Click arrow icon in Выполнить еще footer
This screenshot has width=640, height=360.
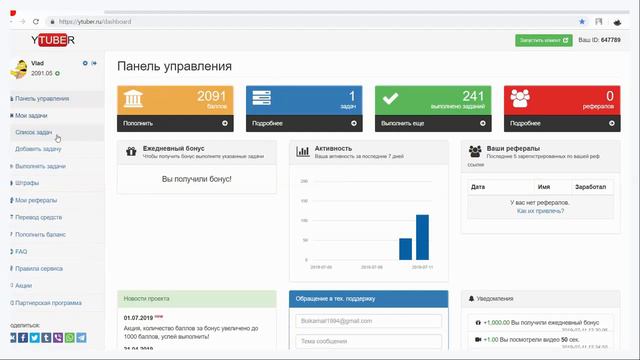pyautogui.click(x=483, y=123)
